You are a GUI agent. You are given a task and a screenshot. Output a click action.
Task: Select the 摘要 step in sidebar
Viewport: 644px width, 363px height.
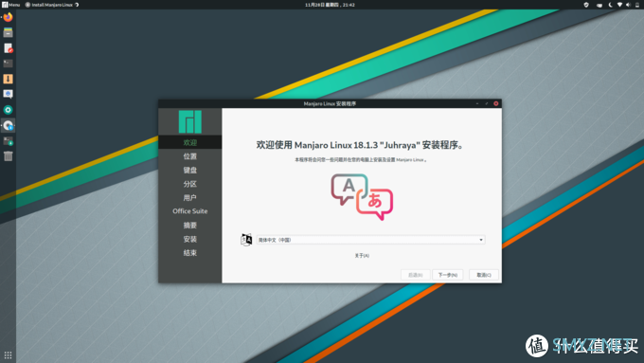tap(189, 226)
